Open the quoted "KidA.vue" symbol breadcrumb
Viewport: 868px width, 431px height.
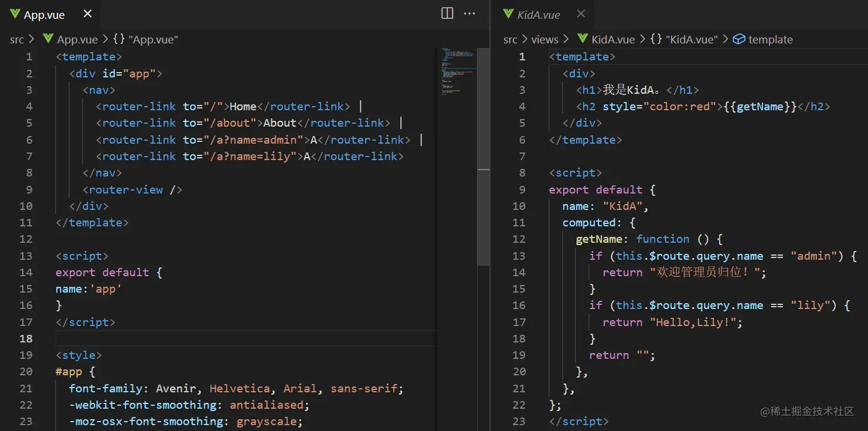[692, 39]
